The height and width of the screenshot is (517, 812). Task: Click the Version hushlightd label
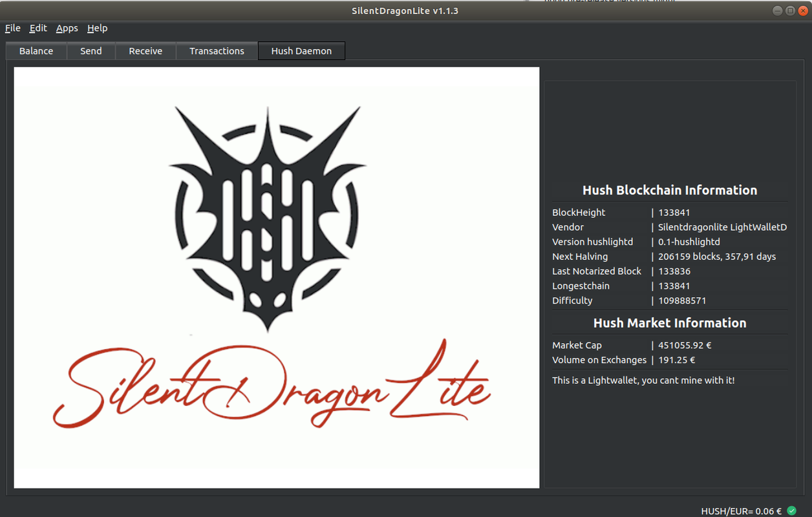593,242
